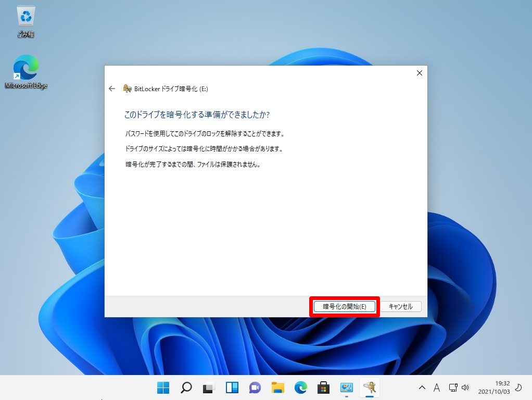Click the text starting with パスワードを使用して
Screen dimensions: 532x400
tap(205, 133)
